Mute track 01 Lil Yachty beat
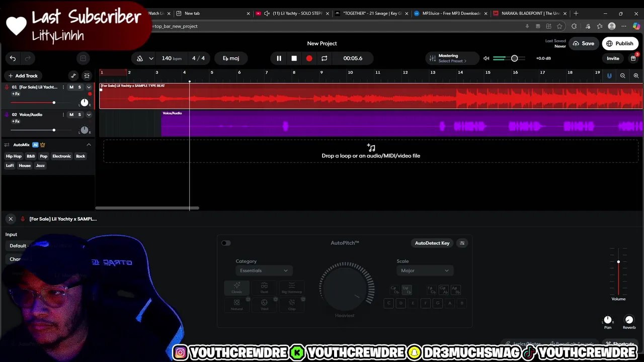This screenshot has width=644, height=362. (x=71, y=87)
